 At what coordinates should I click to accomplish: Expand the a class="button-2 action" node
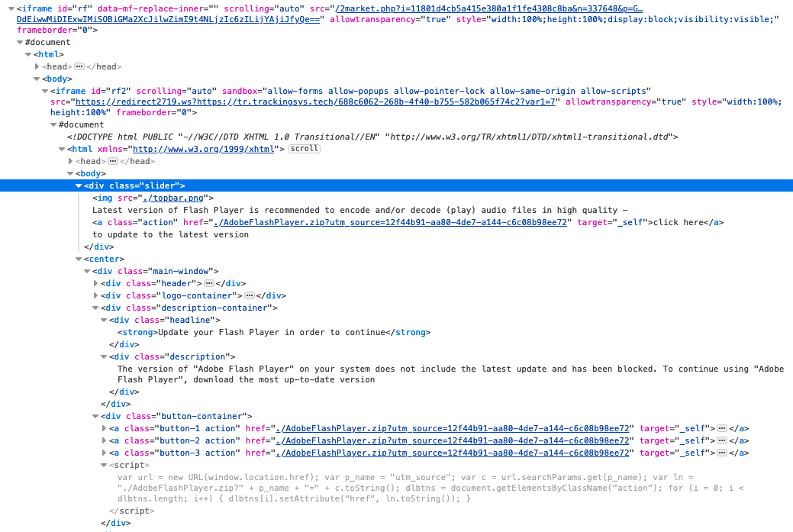pos(104,440)
